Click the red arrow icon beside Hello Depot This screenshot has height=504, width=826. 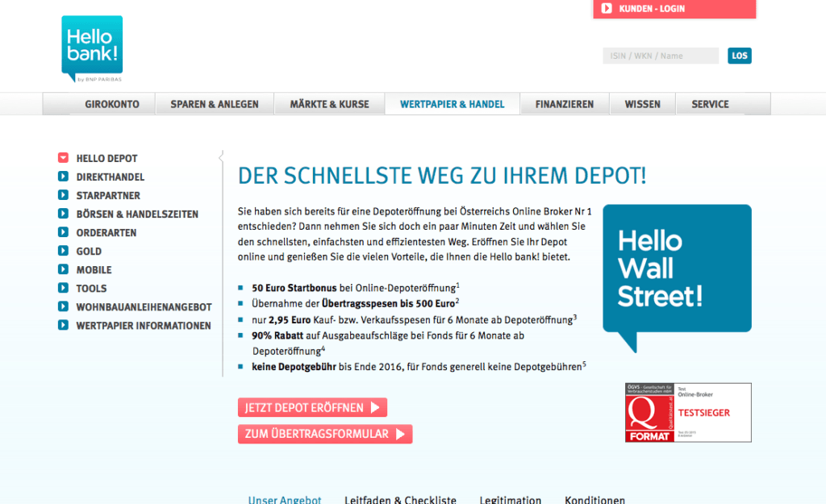(63, 157)
